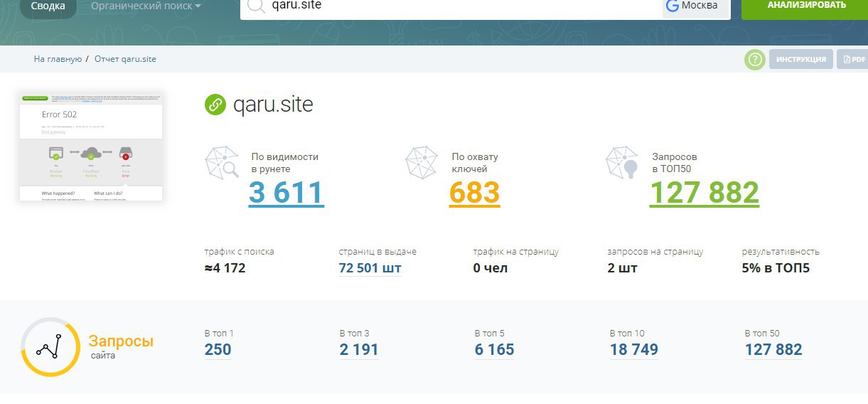Open the ИНСТРУКЦИЯ button
Viewport: 868px width, 404px height.
[801, 59]
